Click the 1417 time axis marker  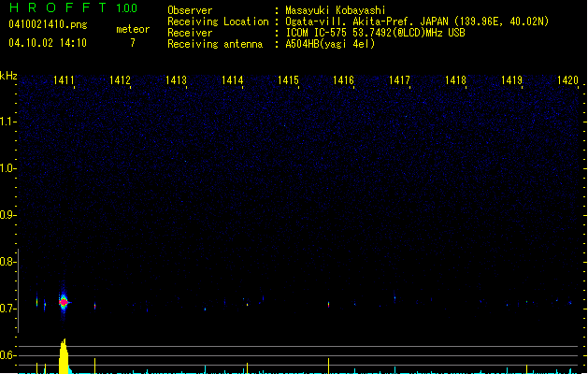point(399,80)
